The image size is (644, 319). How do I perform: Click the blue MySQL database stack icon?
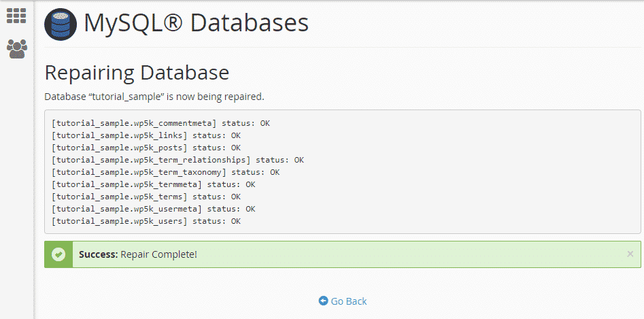pos(61,25)
